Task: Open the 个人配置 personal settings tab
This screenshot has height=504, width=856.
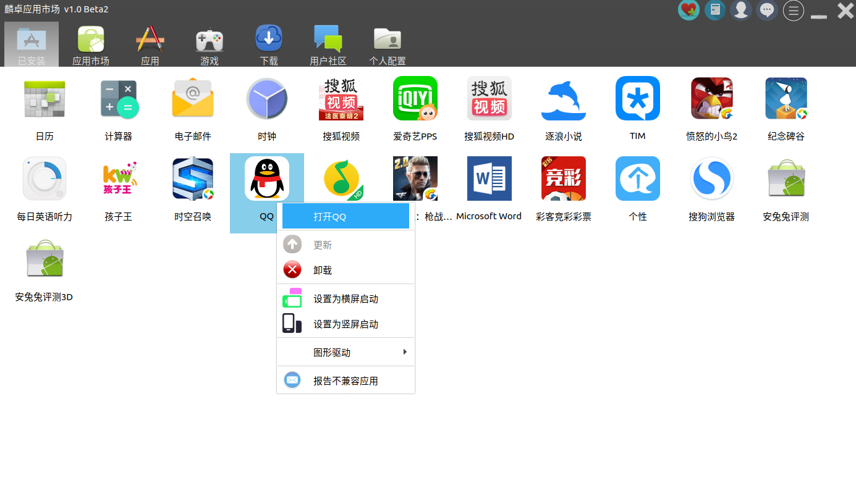Action: (x=388, y=44)
